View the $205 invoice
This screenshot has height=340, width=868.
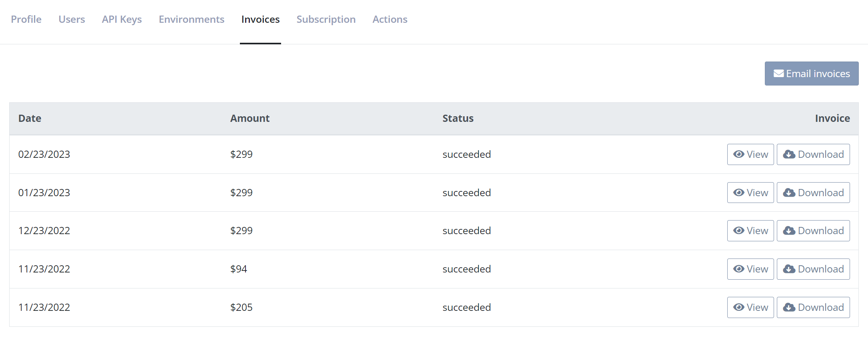[x=750, y=307]
